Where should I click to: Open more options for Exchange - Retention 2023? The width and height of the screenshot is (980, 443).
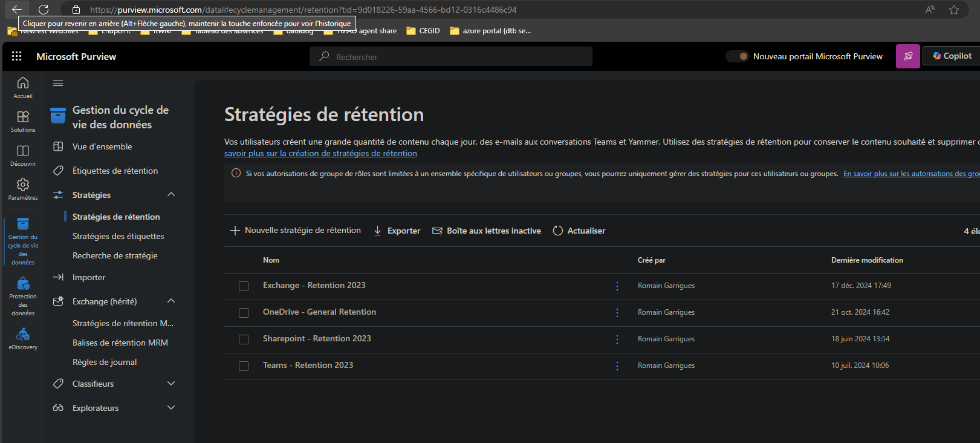pos(617,286)
